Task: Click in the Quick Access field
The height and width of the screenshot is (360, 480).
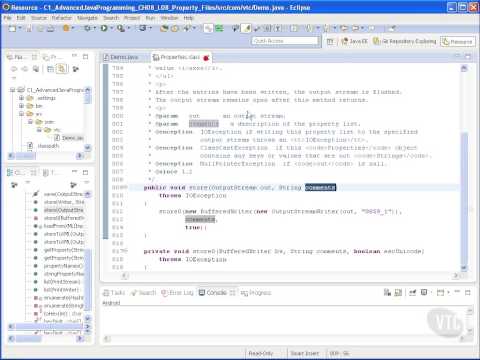Action: pos(285,41)
